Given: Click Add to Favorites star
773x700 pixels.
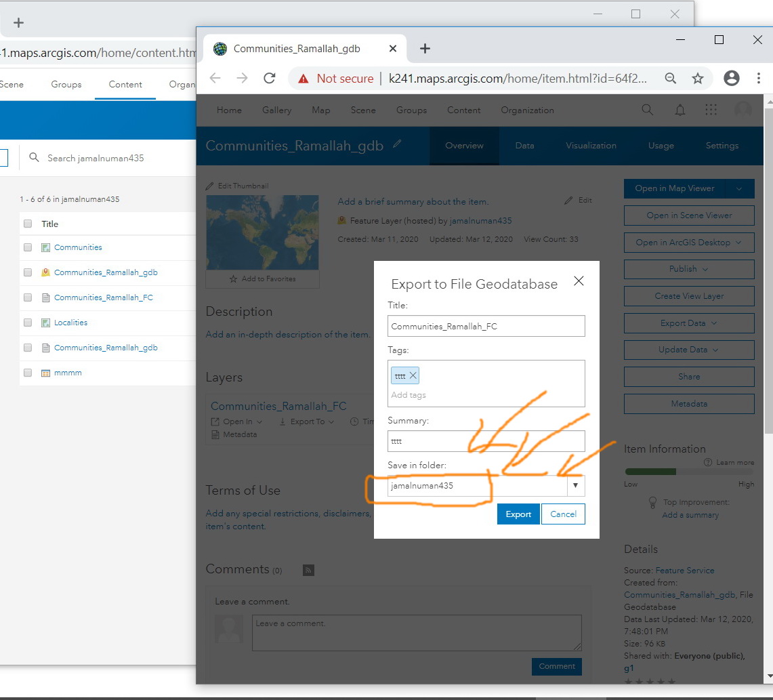Looking at the screenshot, I should (x=233, y=279).
